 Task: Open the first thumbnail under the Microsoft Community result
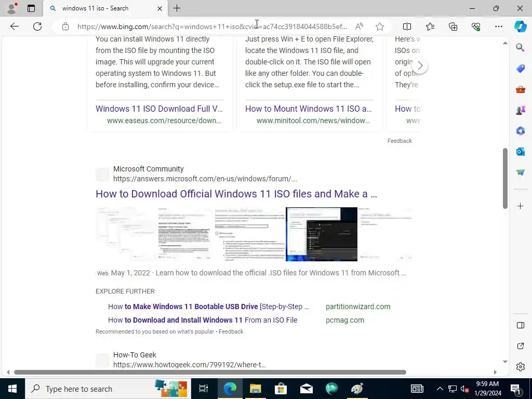[x=126, y=234]
